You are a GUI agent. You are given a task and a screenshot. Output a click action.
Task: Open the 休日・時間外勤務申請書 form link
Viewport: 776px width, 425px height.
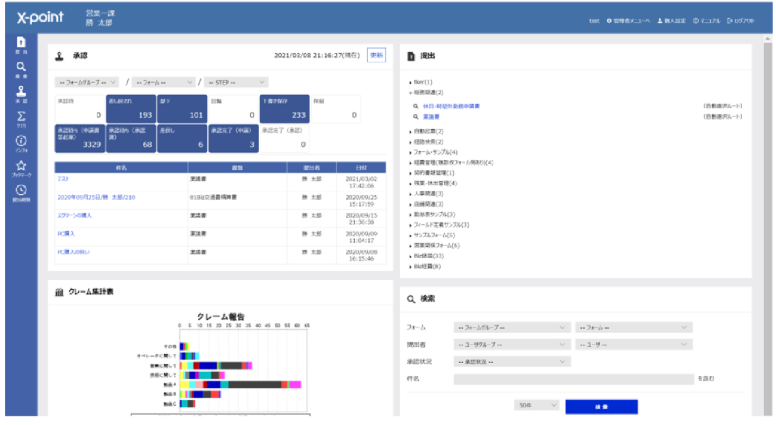pyautogui.click(x=451, y=106)
